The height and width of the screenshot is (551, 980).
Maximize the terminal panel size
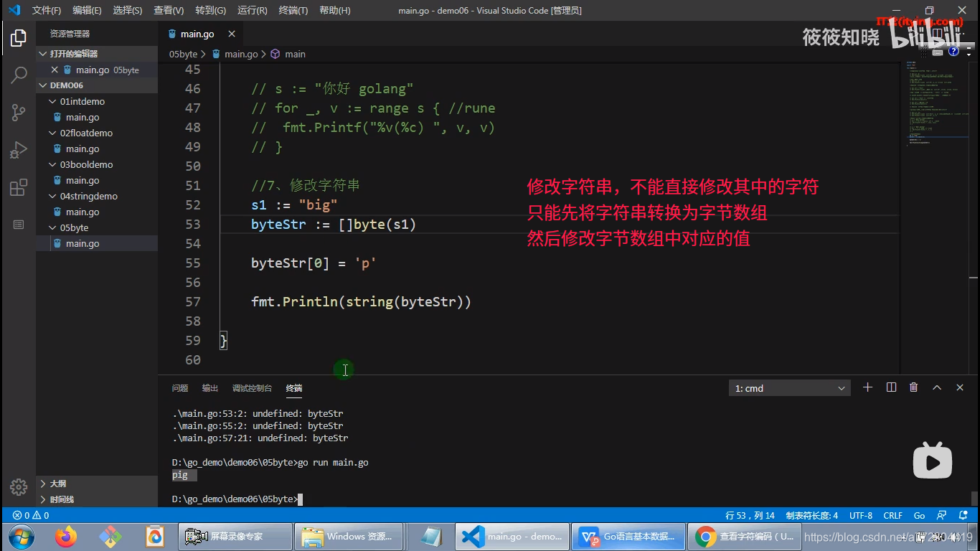pos(937,387)
